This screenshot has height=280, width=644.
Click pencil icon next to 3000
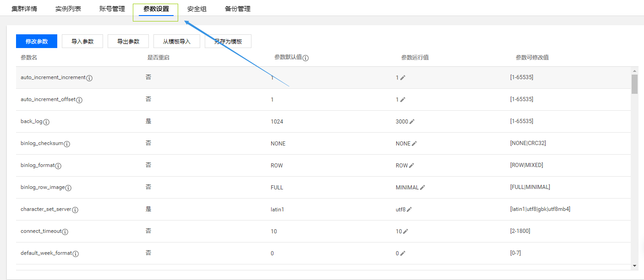point(412,122)
